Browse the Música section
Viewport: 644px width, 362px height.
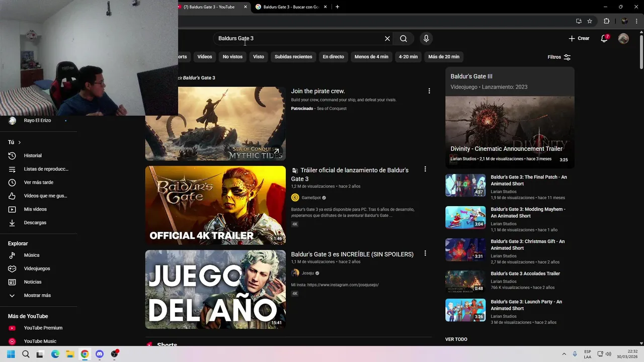pos(32,255)
